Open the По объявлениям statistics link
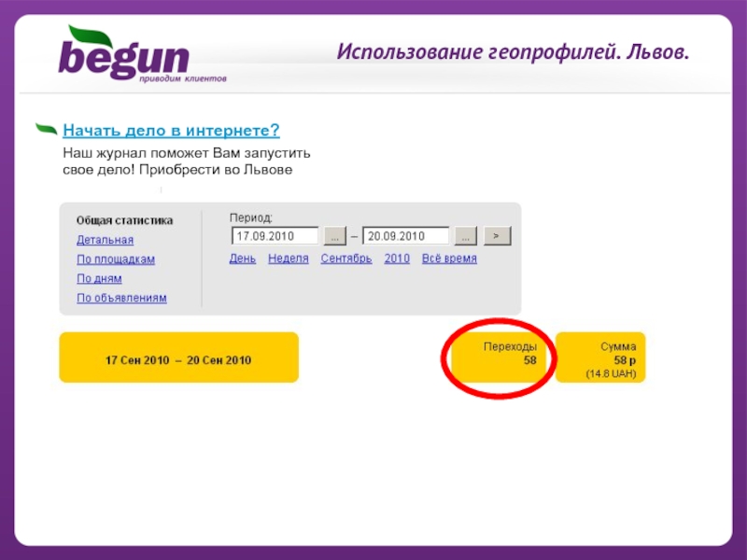Screen dimensions: 747x560 click(x=121, y=298)
